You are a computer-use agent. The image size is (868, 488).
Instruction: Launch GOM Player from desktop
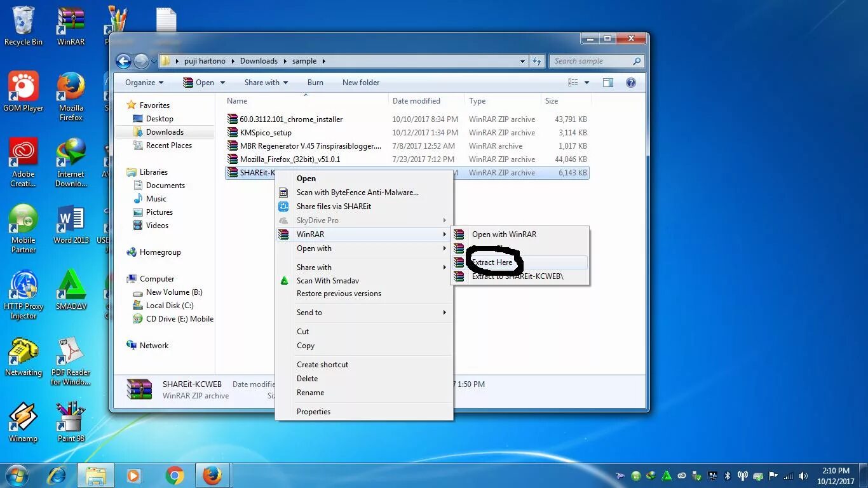tap(24, 92)
